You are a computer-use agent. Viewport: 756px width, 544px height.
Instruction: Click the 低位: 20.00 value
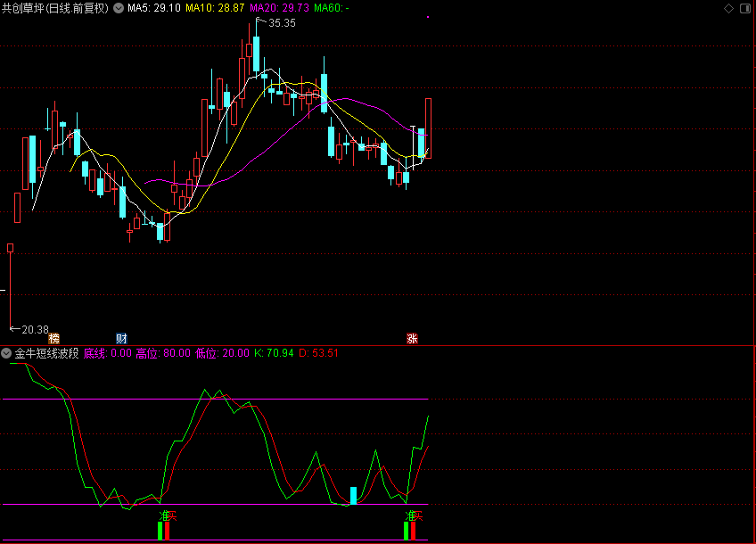click(x=222, y=353)
